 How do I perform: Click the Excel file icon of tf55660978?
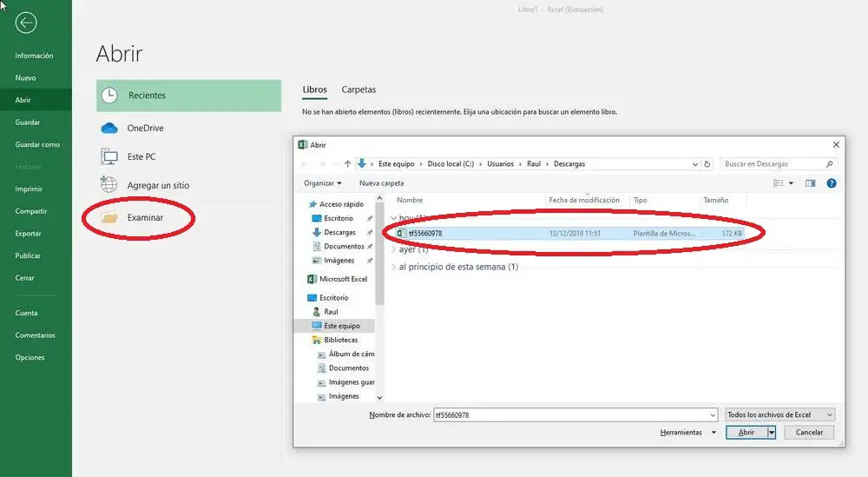[402, 233]
